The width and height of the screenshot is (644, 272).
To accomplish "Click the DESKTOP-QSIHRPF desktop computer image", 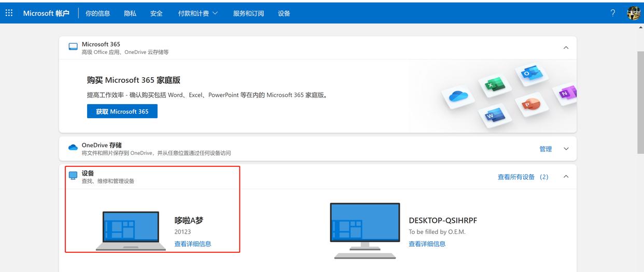I will 365,231.
